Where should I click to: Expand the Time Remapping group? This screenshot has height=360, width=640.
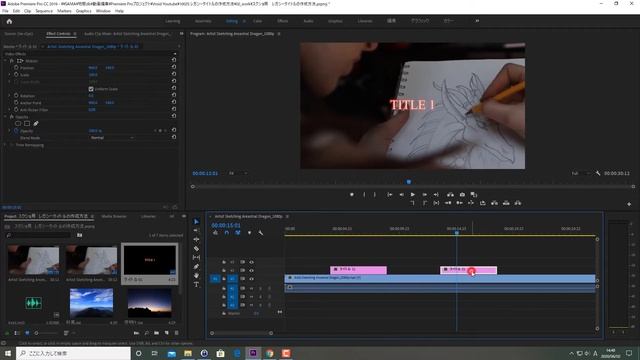pyautogui.click(x=5, y=144)
